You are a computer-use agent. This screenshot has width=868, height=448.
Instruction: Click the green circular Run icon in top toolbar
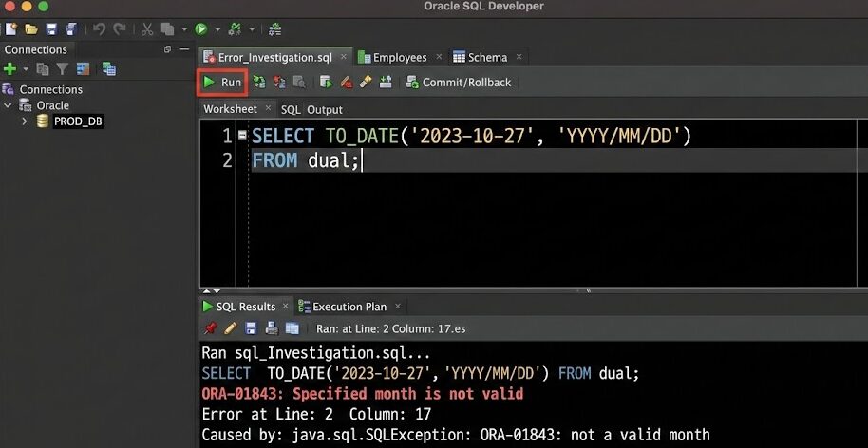pos(201,29)
